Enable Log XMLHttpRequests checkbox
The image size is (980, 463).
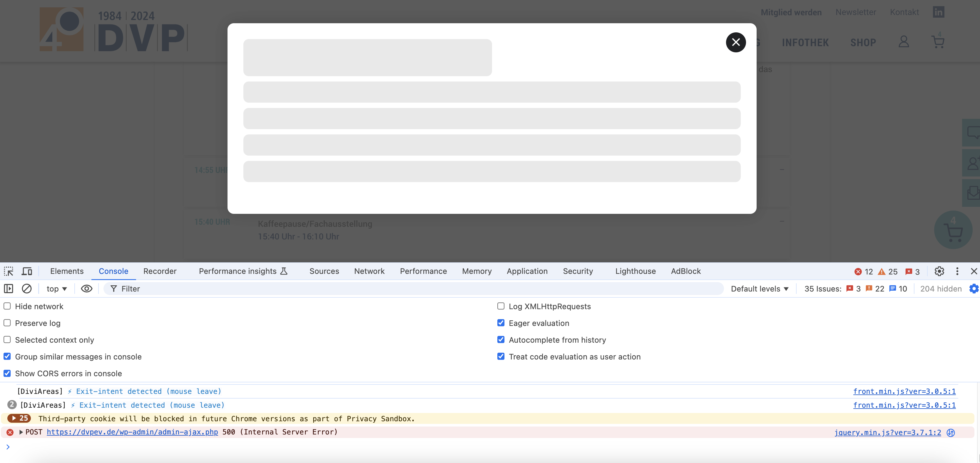click(501, 306)
